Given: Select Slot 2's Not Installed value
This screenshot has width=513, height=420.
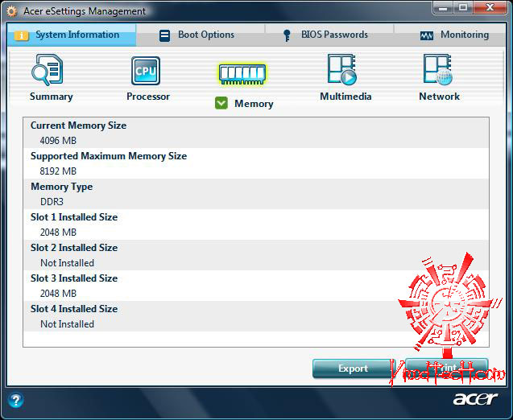Looking at the screenshot, I should point(67,263).
